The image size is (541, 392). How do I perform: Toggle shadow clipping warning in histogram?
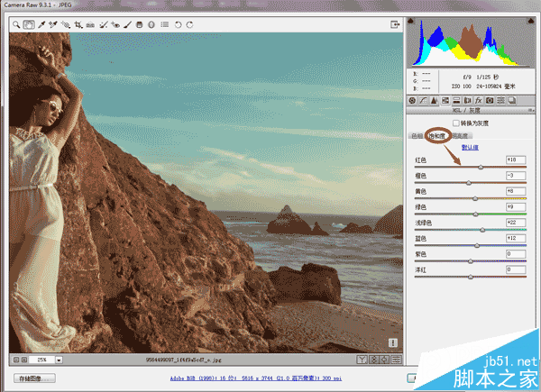[x=410, y=21]
